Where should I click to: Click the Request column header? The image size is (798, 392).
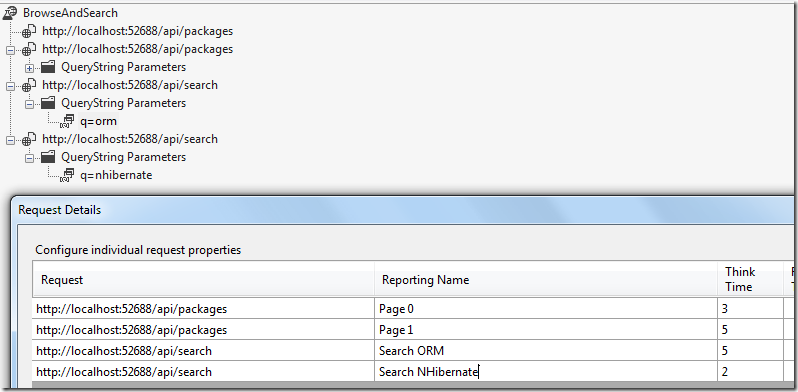click(204, 279)
